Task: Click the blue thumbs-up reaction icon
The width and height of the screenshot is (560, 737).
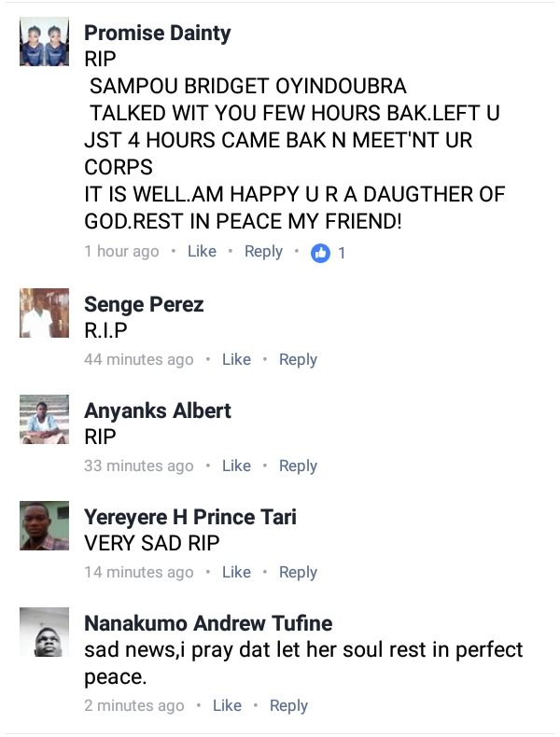Action: 320,253
